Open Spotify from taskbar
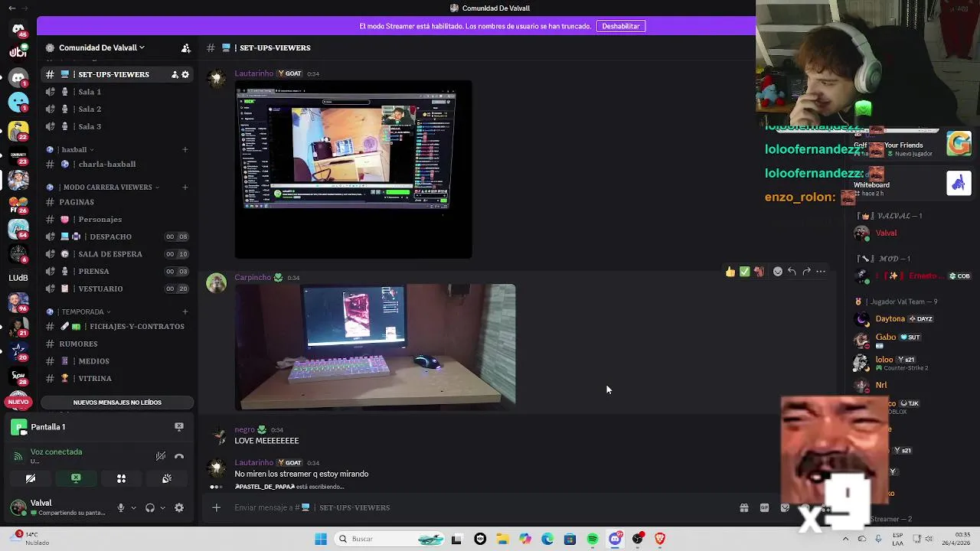The width and height of the screenshot is (980, 551). 593,539
